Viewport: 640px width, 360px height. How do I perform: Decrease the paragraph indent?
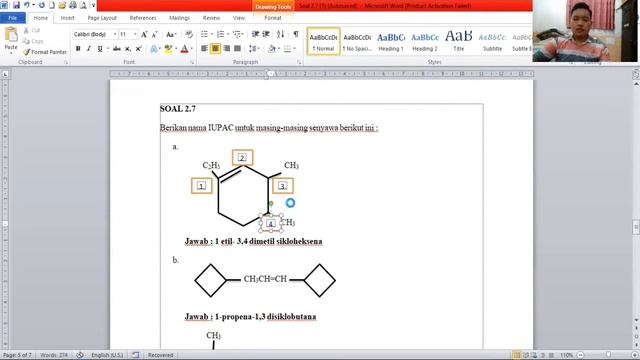point(255,34)
